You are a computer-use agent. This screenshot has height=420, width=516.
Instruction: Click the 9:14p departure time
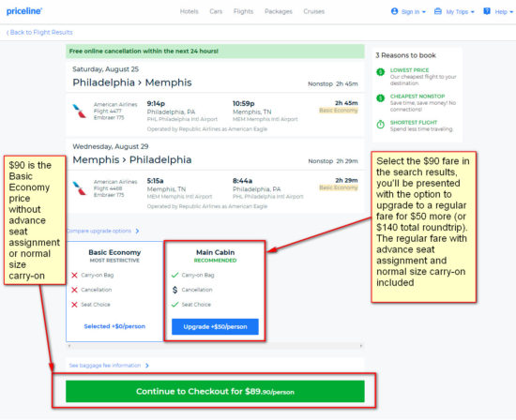[x=156, y=104]
